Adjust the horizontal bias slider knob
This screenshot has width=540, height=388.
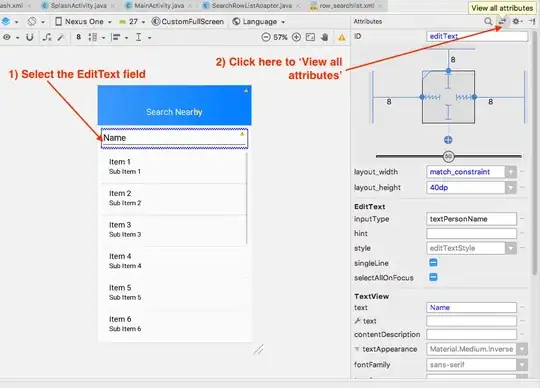(x=448, y=157)
